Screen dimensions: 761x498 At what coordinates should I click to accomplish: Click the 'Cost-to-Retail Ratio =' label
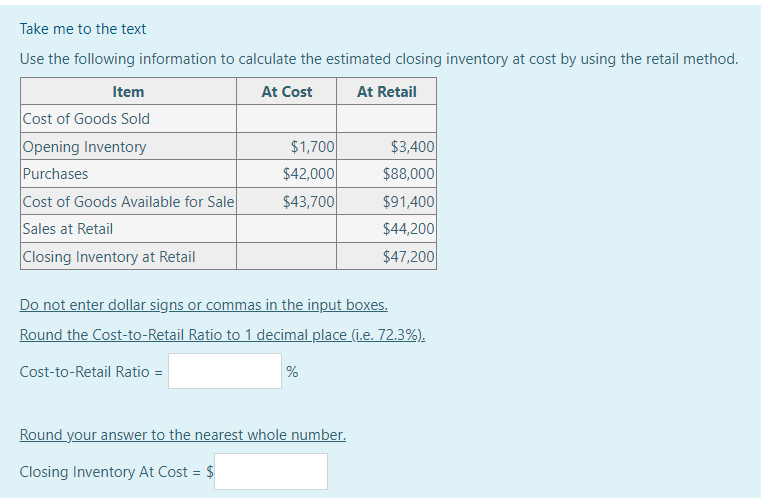coord(91,372)
